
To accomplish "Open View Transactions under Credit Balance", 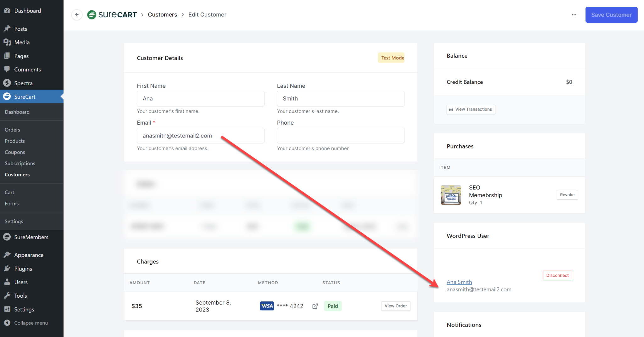I will [x=470, y=109].
